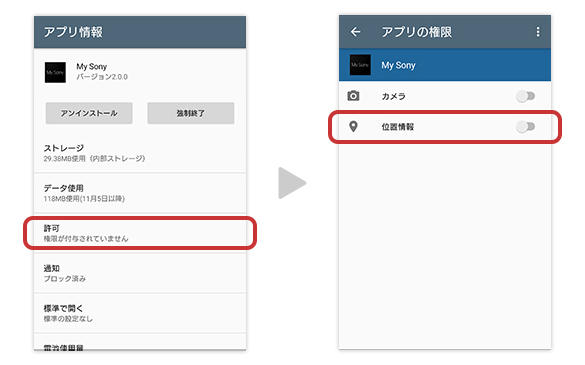Image resolution: width=585 pixels, height=365 pixels.
Task: Click ブロック済み subtitle
Action: pos(65,278)
